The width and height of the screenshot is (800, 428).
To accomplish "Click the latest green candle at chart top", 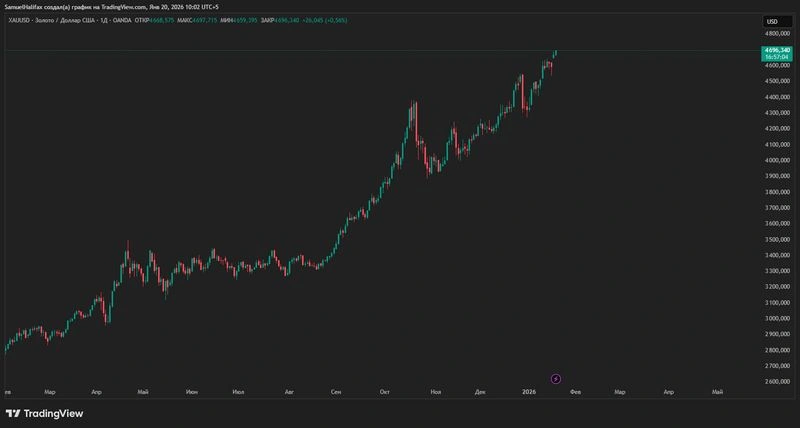I will point(555,55).
